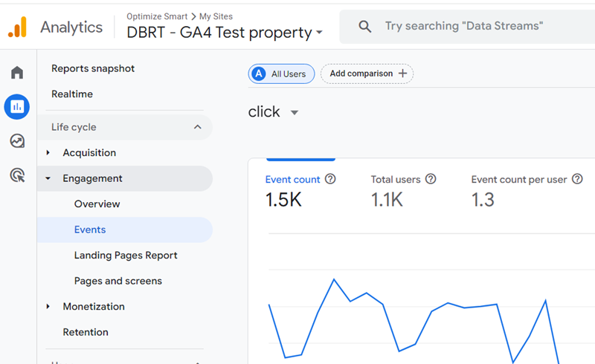
Task: Click the Analytics product name text
Action: point(71,27)
